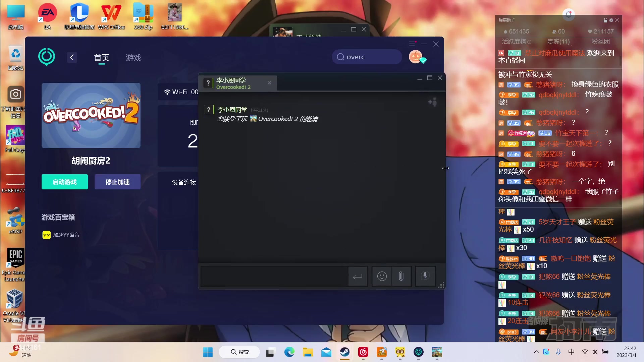This screenshot has height=362, width=644.
Task: Click the microphone voice chat icon
Action: (425, 276)
